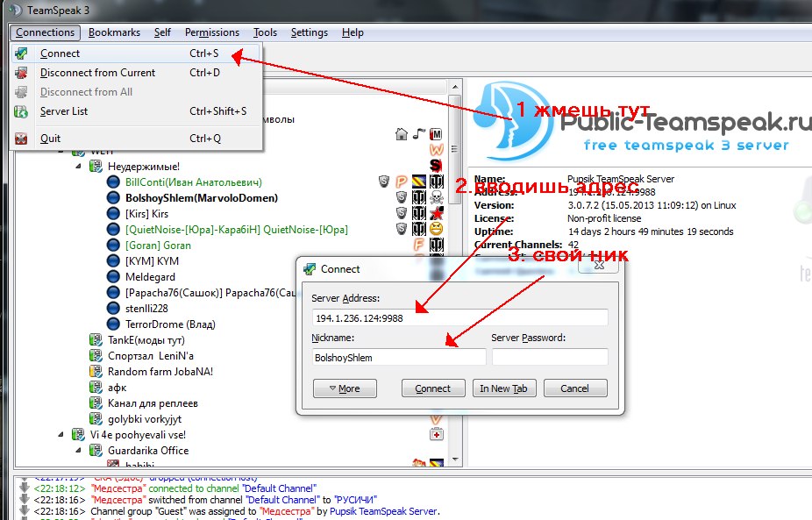Click the red star icon on Kirs row
This screenshot has height=520, width=812.
click(437, 213)
